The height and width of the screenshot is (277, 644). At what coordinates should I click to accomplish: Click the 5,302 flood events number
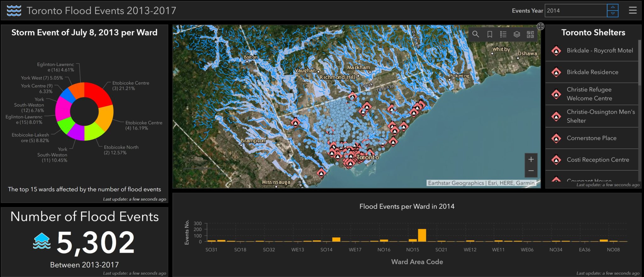click(x=96, y=242)
